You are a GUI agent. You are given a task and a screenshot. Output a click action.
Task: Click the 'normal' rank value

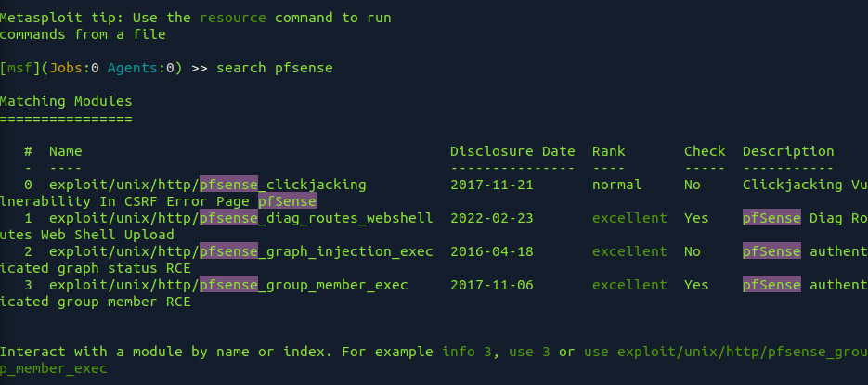tap(616, 185)
